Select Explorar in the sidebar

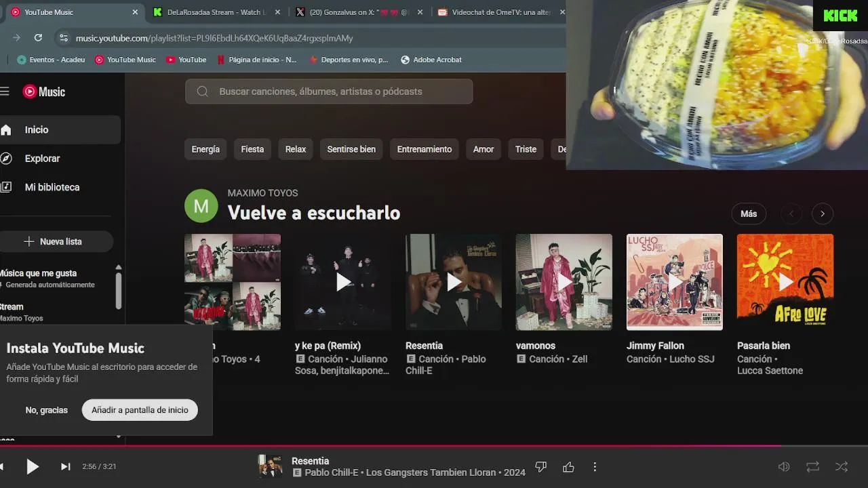(60, 158)
